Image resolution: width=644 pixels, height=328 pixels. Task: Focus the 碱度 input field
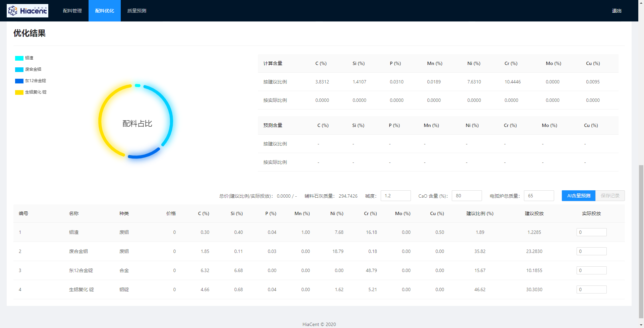point(395,196)
